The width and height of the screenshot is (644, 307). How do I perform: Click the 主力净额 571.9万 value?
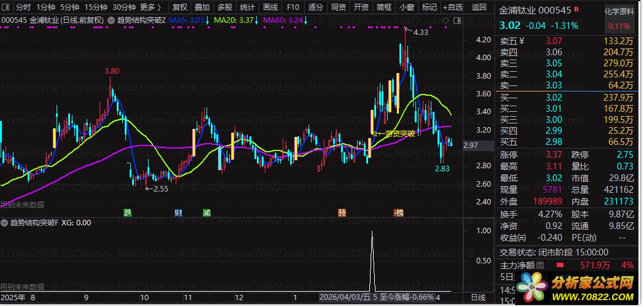click(x=595, y=265)
